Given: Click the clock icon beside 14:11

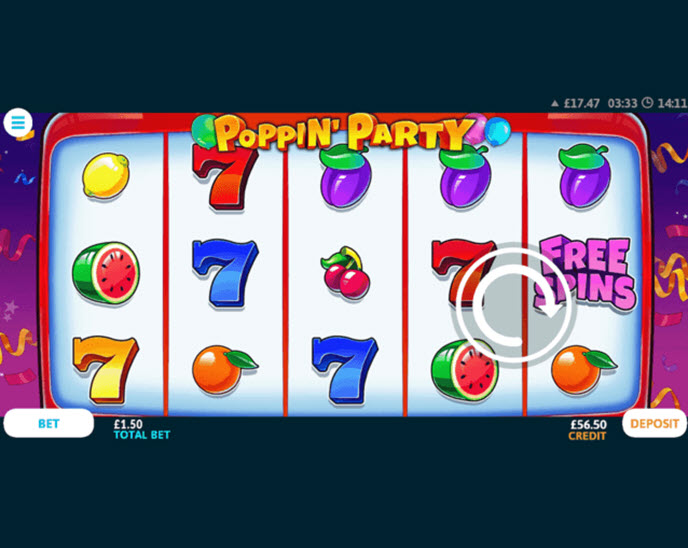Looking at the screenshot, I should coord(647,103).
